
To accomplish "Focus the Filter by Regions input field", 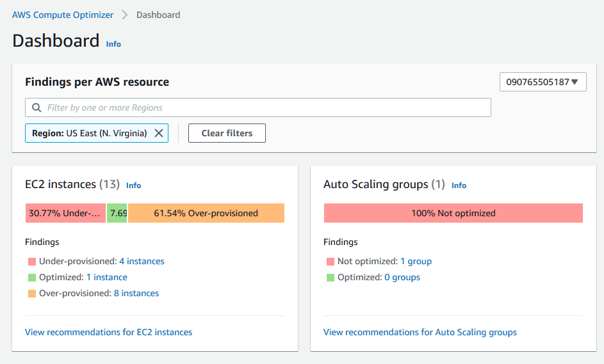I will (263, 107).
